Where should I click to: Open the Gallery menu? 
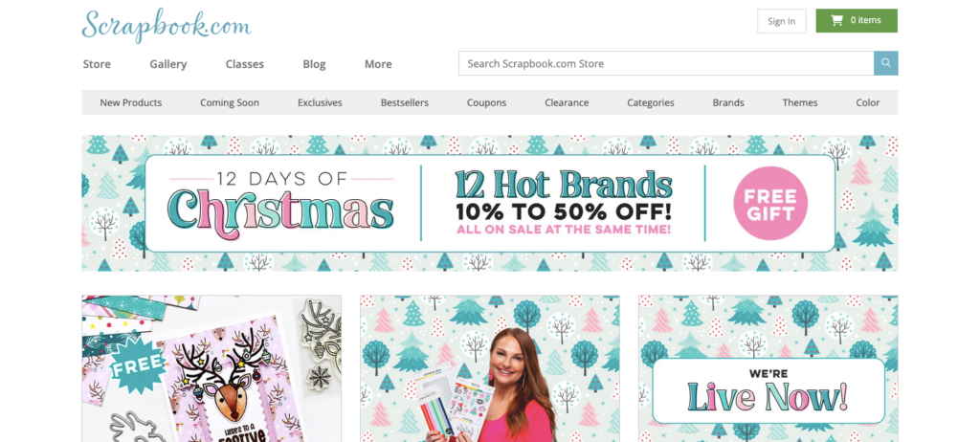tap(168, 64)
